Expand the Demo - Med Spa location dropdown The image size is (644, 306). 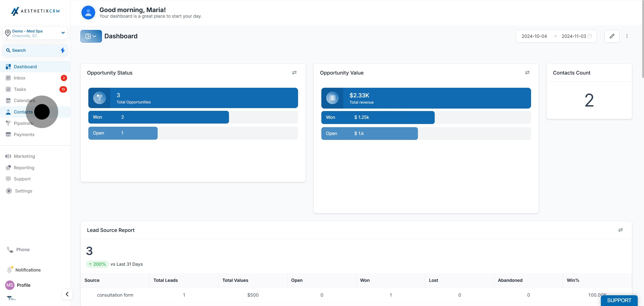tap(63, 33)
